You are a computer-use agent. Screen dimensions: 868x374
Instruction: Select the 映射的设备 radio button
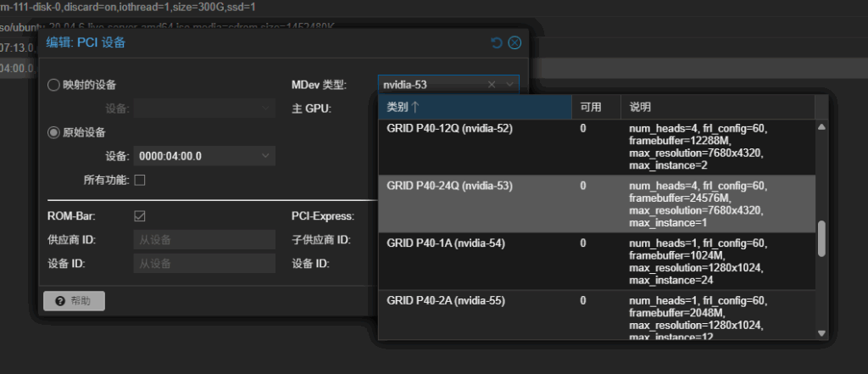point(54,85)
